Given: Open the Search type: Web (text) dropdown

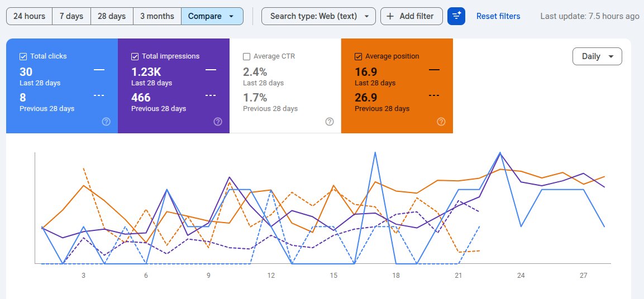Looking at the screenshot, I should [319, 16].
